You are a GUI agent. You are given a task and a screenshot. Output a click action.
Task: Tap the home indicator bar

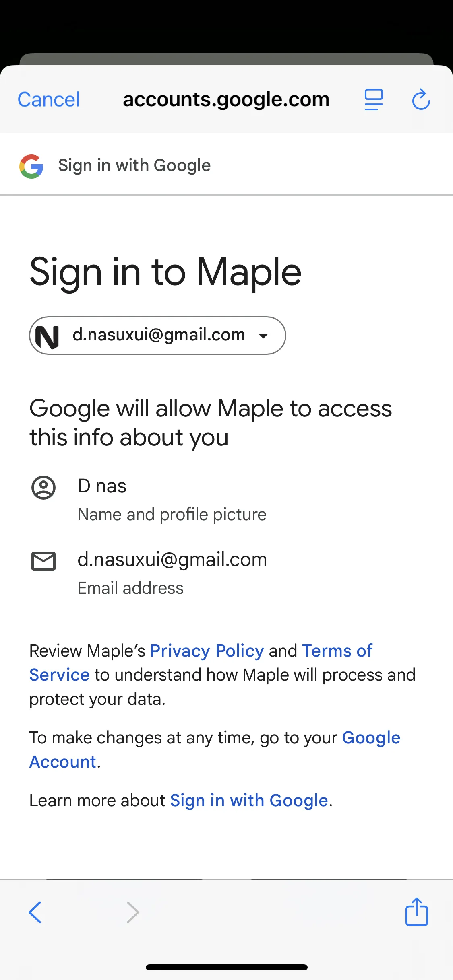(226, 967)
